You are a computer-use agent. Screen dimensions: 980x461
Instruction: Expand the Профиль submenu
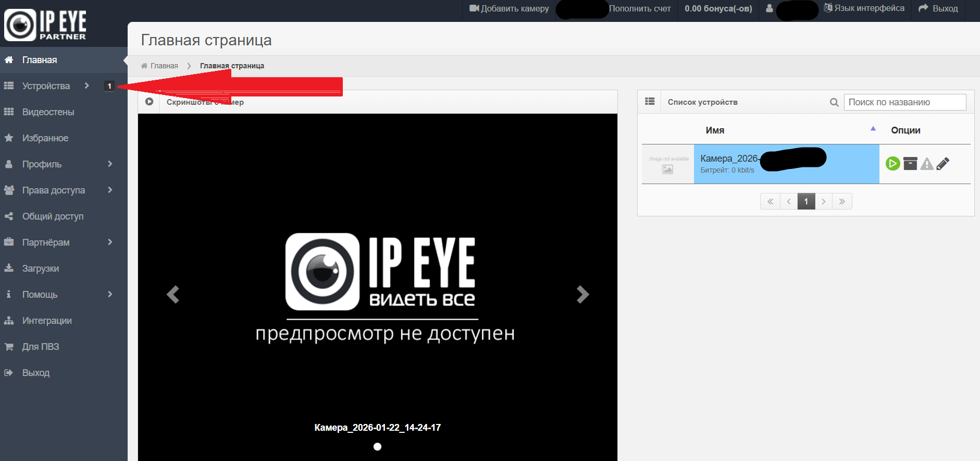(x=42, y=164)
